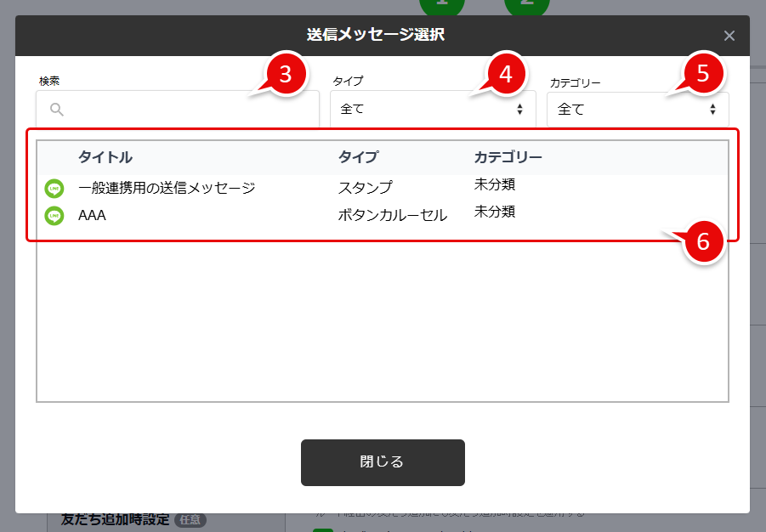Click the ボタンカルーセル type cell
Screen dimensions: 766x532
coord(392,216)
